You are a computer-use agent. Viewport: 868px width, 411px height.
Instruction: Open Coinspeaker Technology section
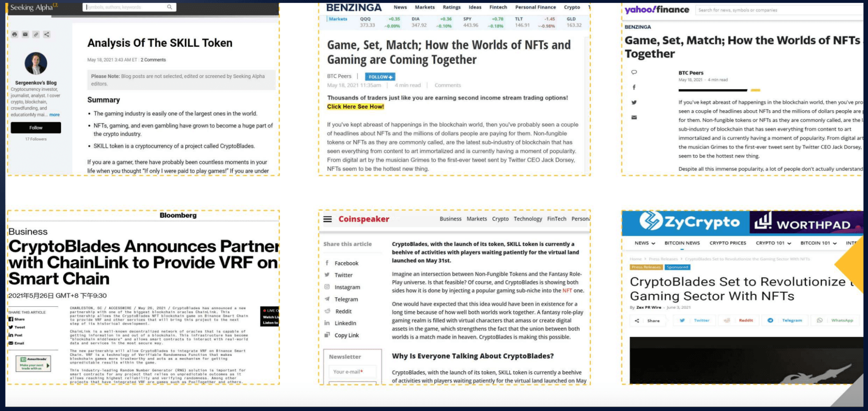tap(528, 219)
